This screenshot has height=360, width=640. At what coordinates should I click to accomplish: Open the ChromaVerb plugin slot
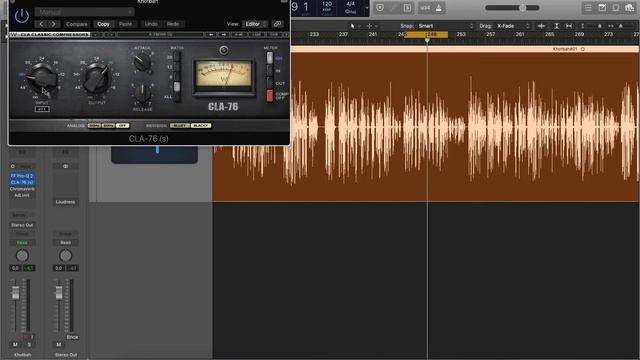point(22,189)
